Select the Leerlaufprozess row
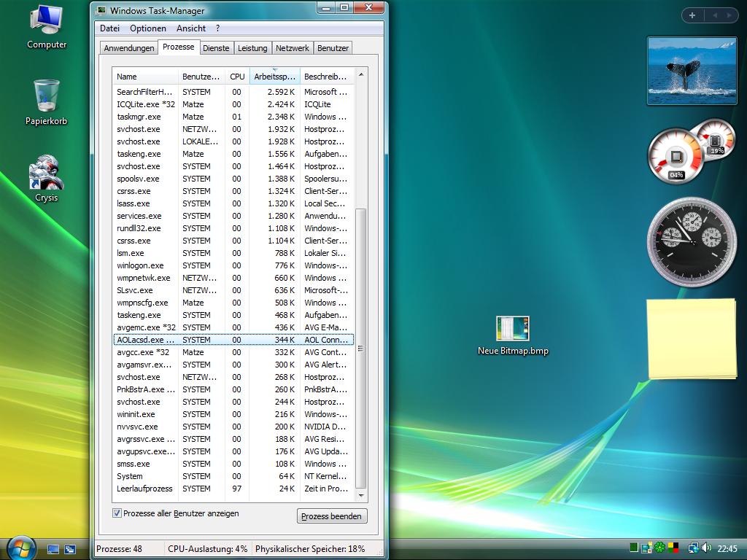This screenshot has height=560, width=747. (x=233, y=489)
